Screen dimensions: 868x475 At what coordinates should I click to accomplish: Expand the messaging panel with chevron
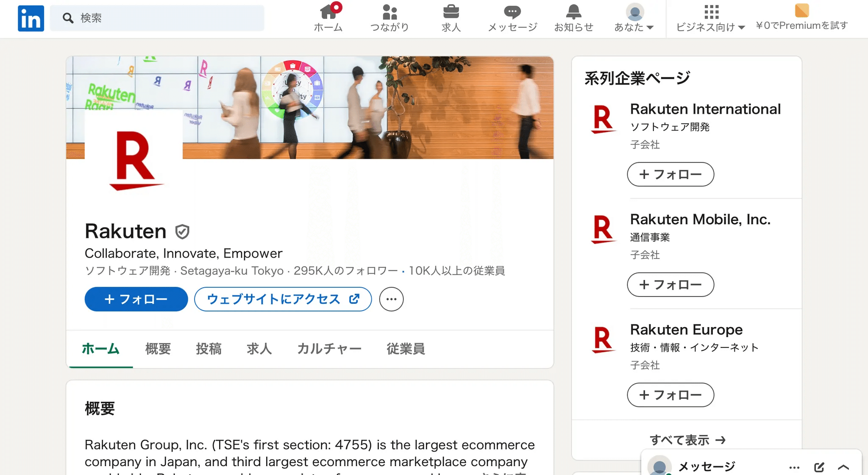click(843, 467)
